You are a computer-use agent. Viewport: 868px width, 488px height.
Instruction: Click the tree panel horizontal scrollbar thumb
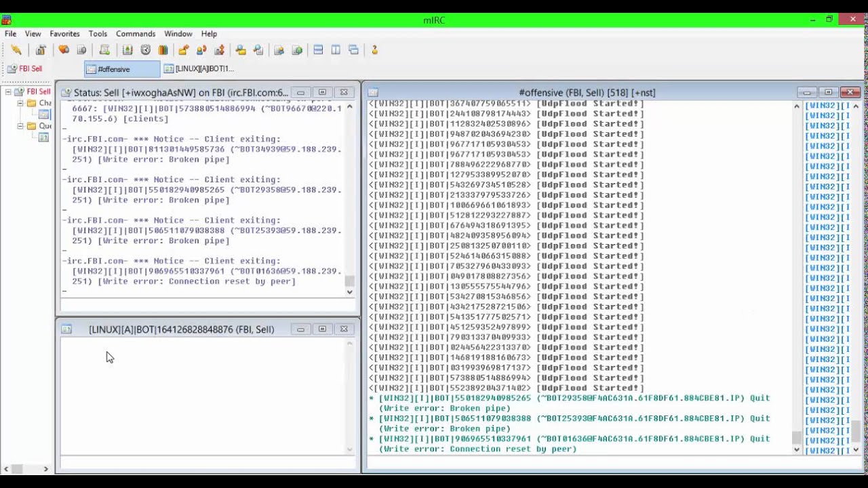click(17, 469)
